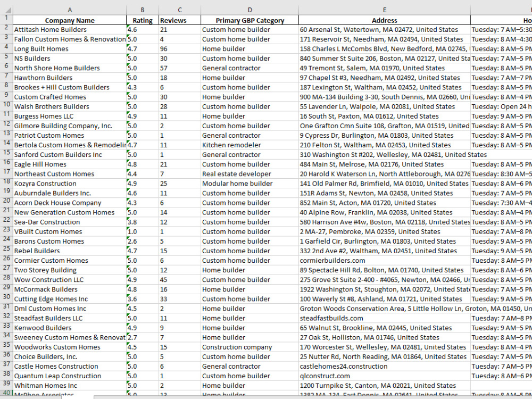Screen dimensions: 532x399
Task: Select Sanford Custom Builders Inc cell
Action: point(70,154)
